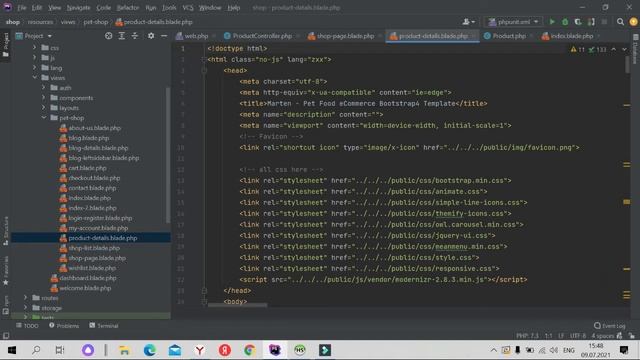Go to previous highlighted error arrow

[613, 49]
